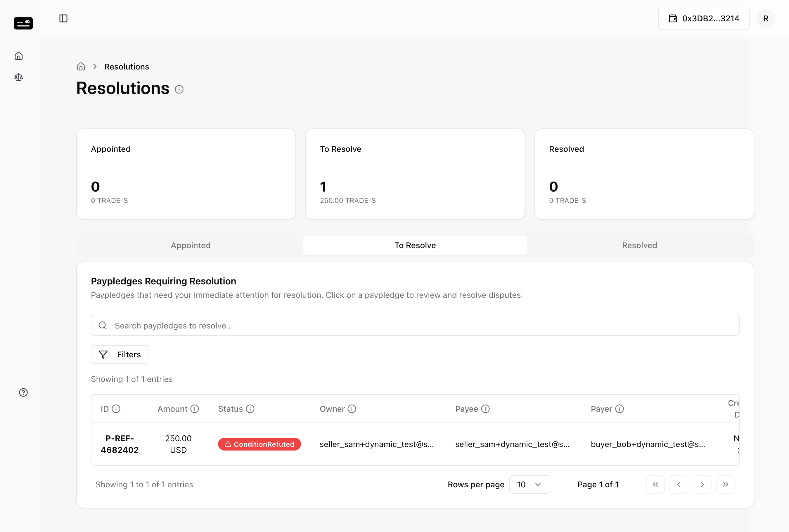The height and width of the screenshot is (532, 789).
Task: Click the Resolved summary card
Action: pos(644,174)
